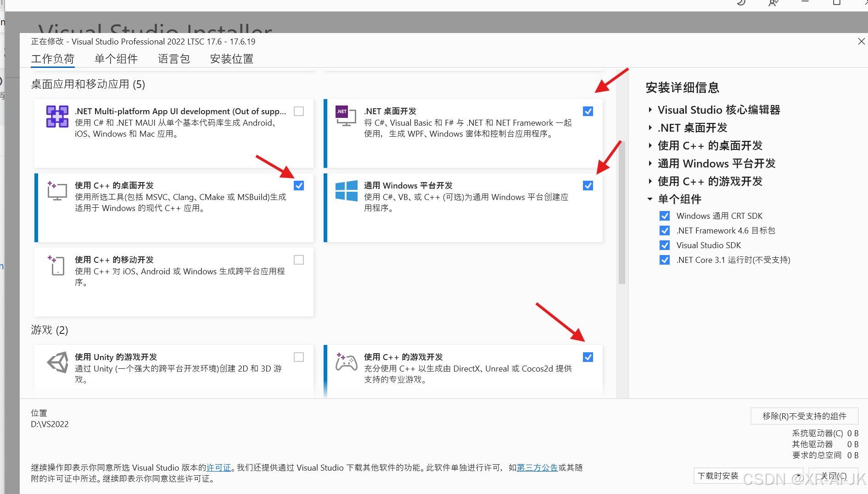Screen dimensions: 868x494
Task: Expand 通用 Windows 平台开发 in install details
Action: point(650,164)
